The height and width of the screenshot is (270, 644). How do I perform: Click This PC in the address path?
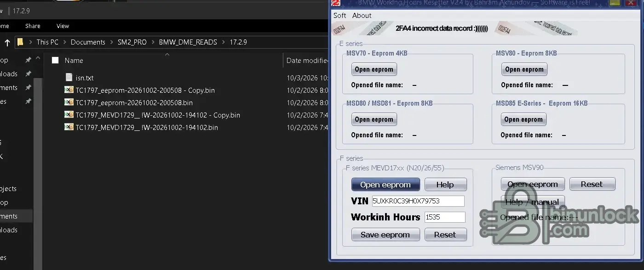tap(47, 42)
